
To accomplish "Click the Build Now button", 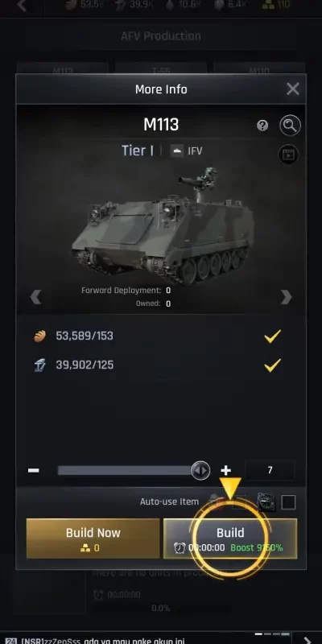I will point(93,539).
